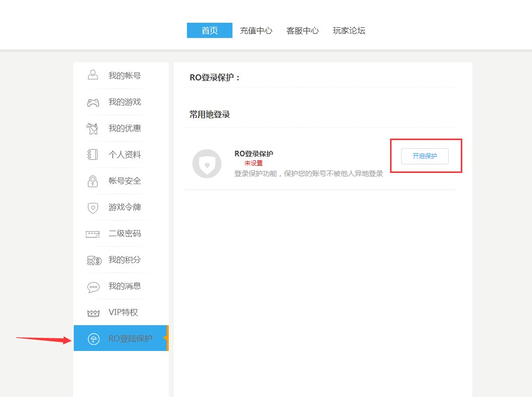Image resolution: width=532 pixels, height=397 pixels.
Task: Open 客服中心 in the top navigation
Action: 303,30
